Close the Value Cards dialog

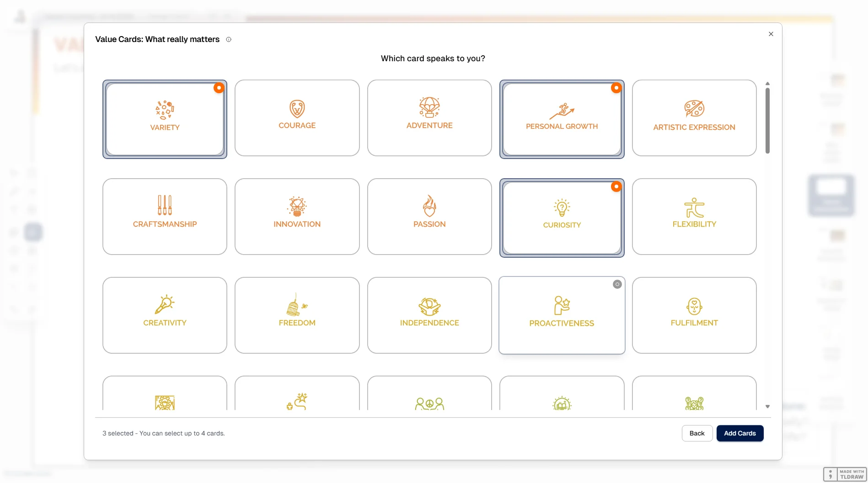pyautogui.click(x=771, y=34)
